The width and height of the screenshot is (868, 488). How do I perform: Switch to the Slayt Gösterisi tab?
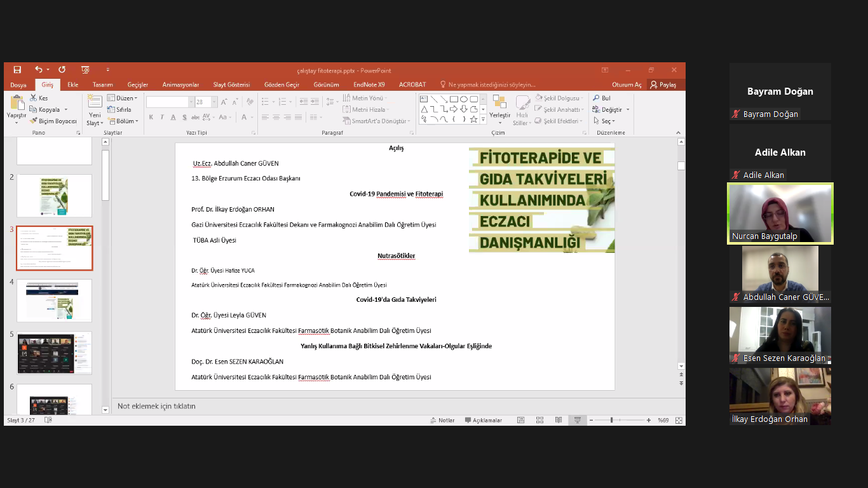pos(231,85)
